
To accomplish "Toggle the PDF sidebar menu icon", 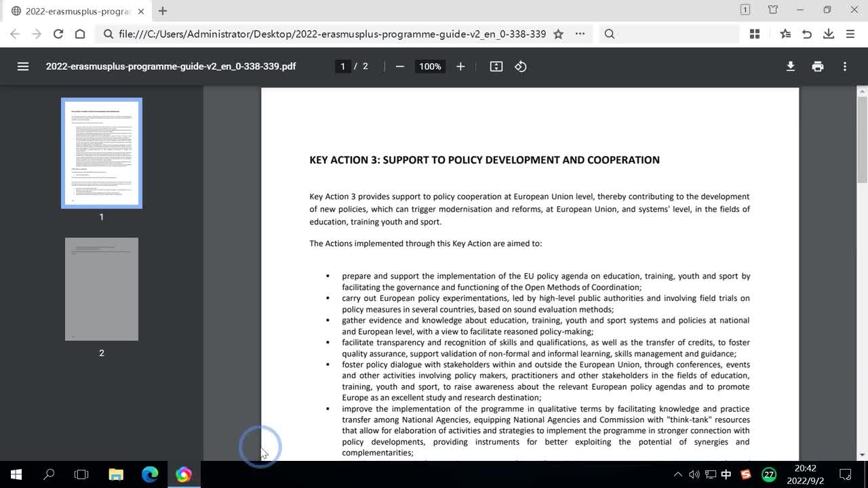I will click(x=23, y=66).
